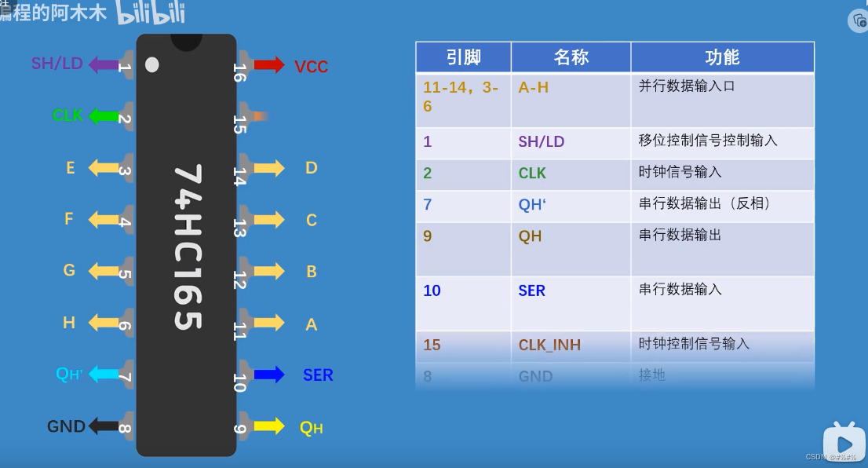Click the pin 6 arrow pointing to H
Viewport: 868px width, 468px height.
(x=104, y=322)
